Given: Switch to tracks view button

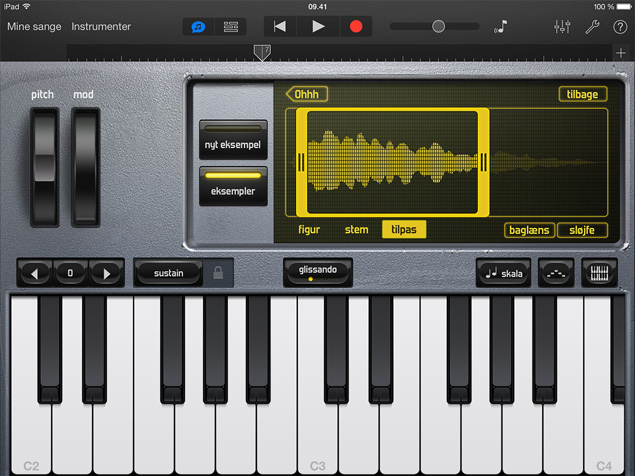Looking at the screenshot, I should pos(230,27).
